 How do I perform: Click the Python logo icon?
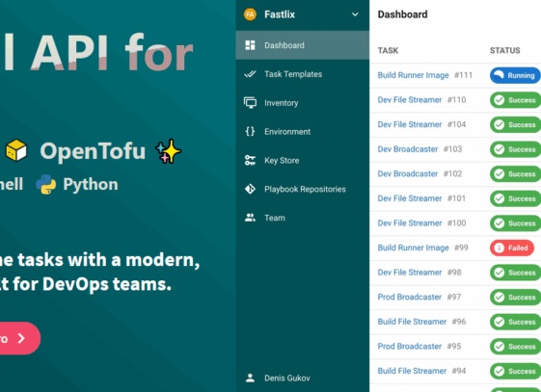coord(46,184)
